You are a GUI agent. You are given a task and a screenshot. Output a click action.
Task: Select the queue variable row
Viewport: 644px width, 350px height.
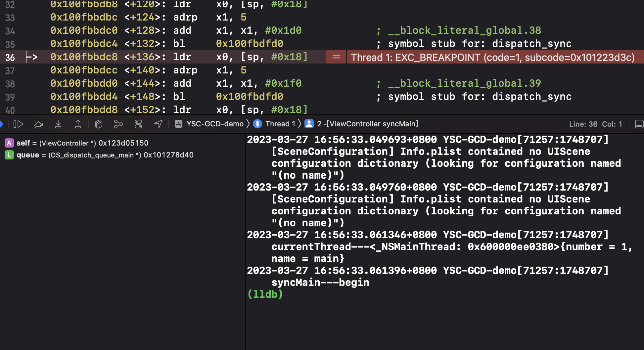pos(122,155)
